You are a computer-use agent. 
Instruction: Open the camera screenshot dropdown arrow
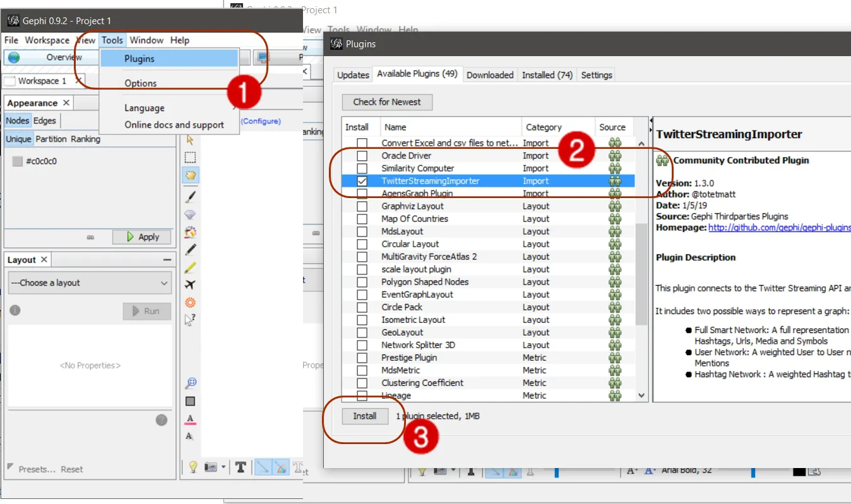pos(223,467)
